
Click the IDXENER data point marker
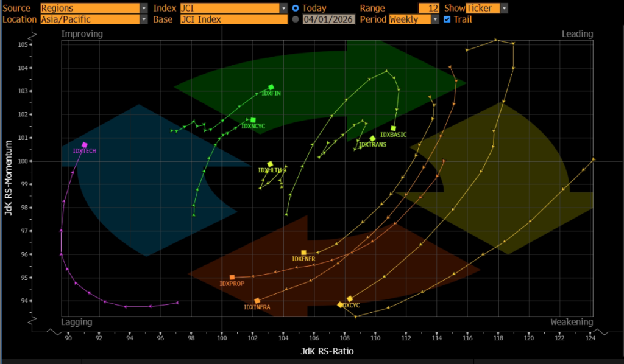[x=303, y=253]
